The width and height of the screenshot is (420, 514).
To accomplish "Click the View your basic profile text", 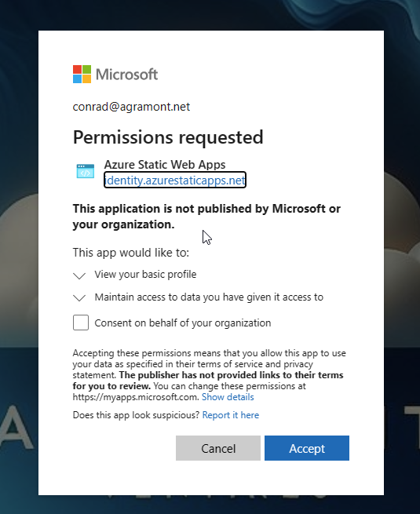I will pyautogui.click(x=145, y=275).
